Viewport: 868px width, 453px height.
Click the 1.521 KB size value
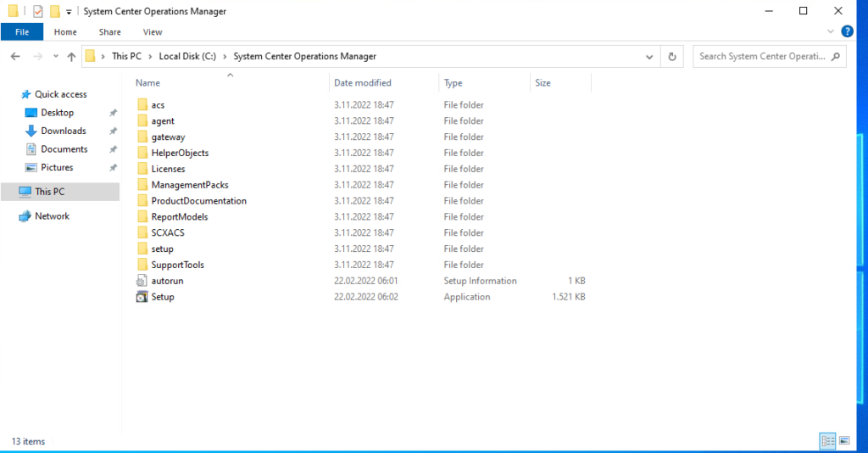coord(569,297)
